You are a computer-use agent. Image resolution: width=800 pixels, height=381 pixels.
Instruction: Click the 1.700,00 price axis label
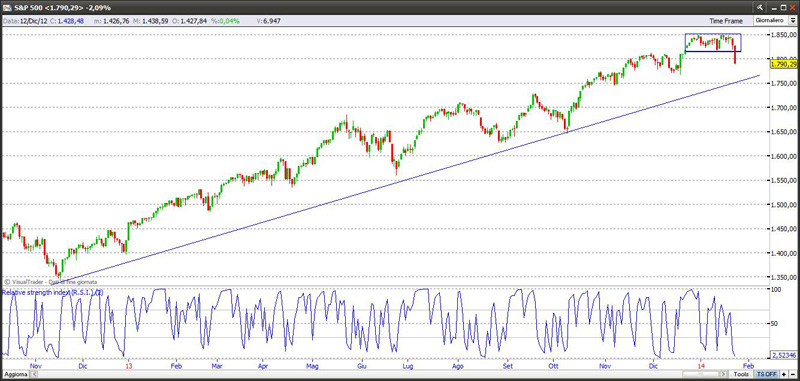(783, 108)
